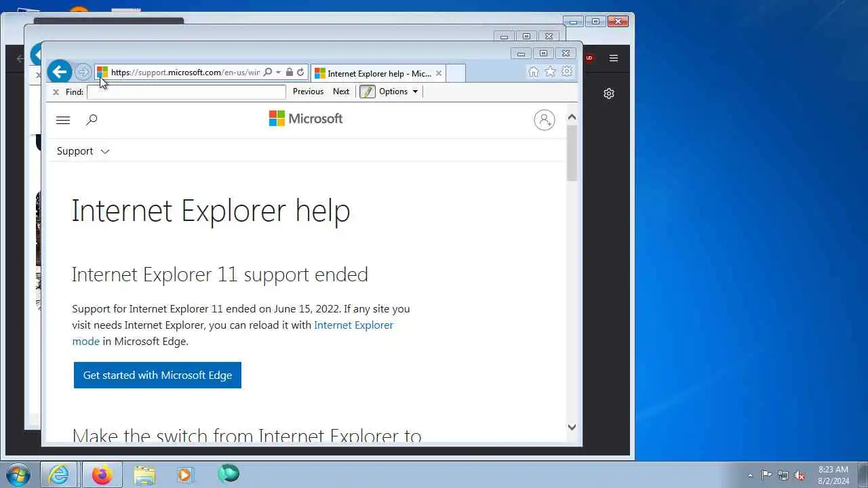The width and height of the screenshot is (868, 488).
Task: Click the Internet Explorer help heading
Action: [x=211, y=211]
